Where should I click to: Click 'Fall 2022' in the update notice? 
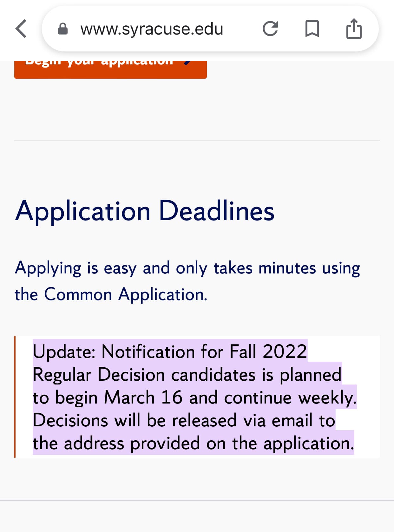[x=268, y=352]
